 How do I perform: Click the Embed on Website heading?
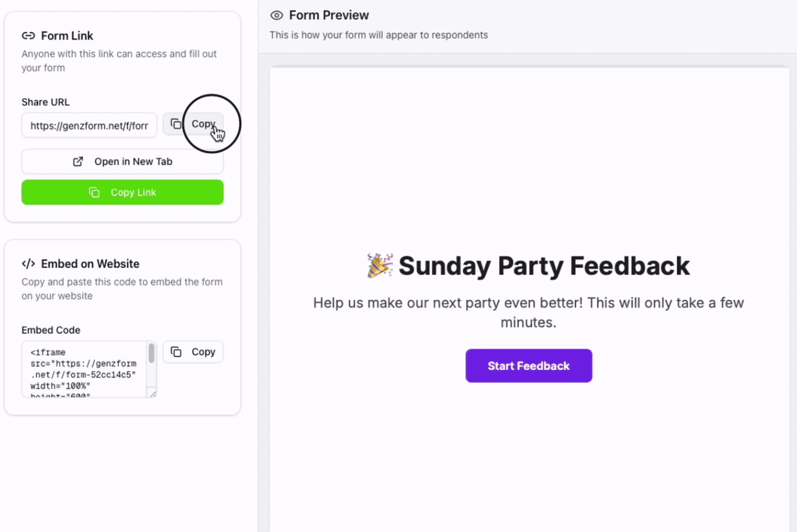point(90,264)
